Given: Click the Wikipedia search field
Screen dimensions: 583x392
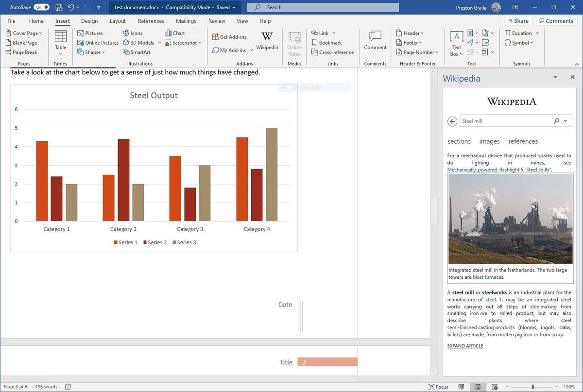Looking at the screenshot, I should click(x=505, y=121).
